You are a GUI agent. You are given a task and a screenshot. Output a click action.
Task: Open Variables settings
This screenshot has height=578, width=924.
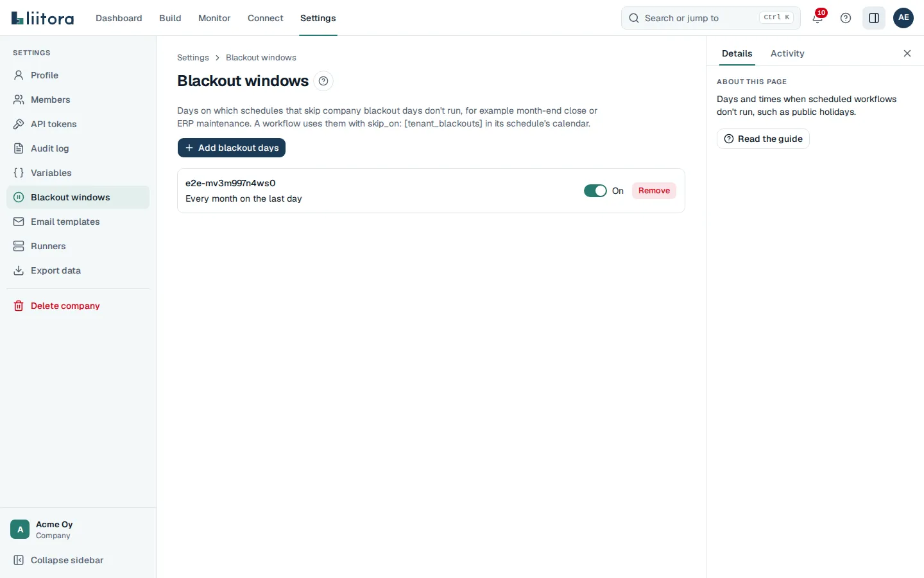pyautogui.click(x=78, y=173)
